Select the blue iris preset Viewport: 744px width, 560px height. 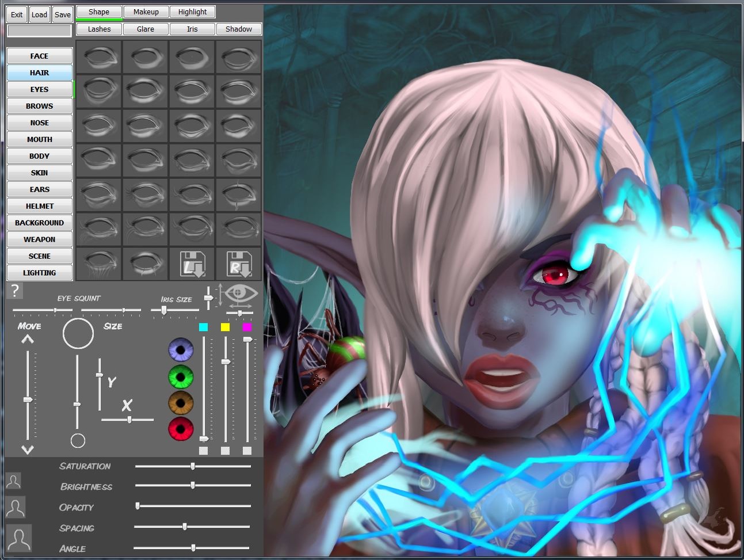point(181,349)
